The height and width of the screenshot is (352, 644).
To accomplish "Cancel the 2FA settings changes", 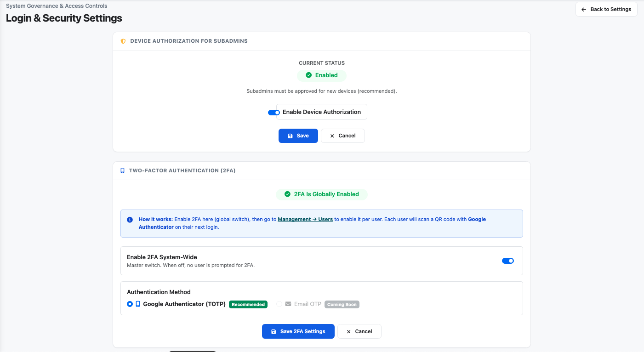I will pos(359,331).
